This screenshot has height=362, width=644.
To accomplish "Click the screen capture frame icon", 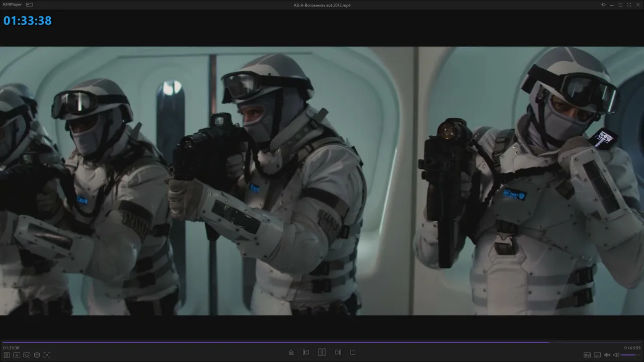I will [x=47, y=355].
